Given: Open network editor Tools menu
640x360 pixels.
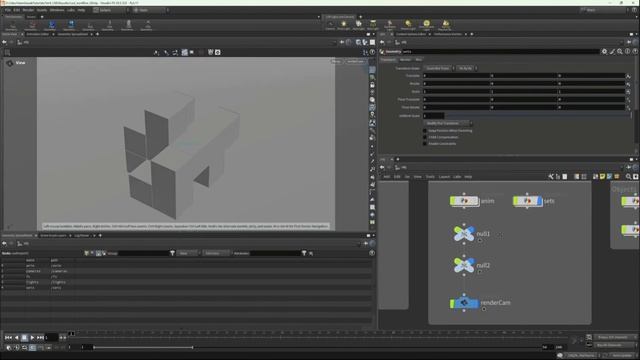Looking at the screenshot, I should (x=430, y=177).
